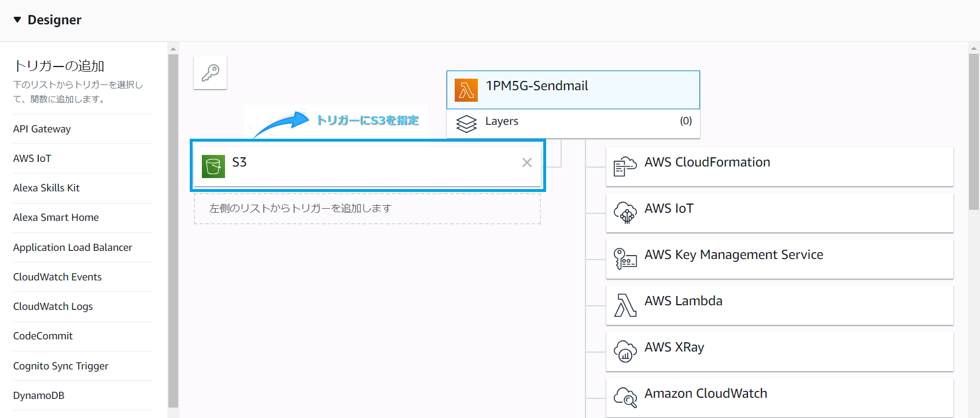Screen dimensions: 980x418
Task: Click the key permissions icon button
Action: click(x=210, y=73)
